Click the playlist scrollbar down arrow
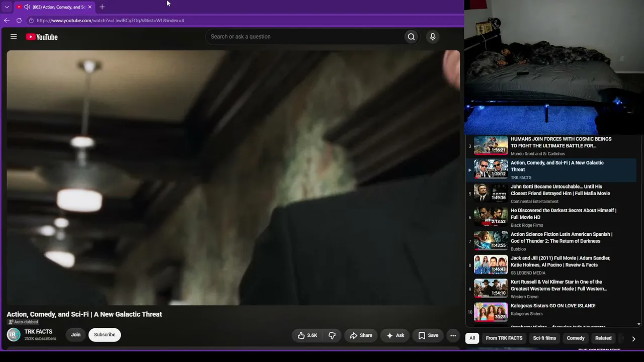 [639, 324]
